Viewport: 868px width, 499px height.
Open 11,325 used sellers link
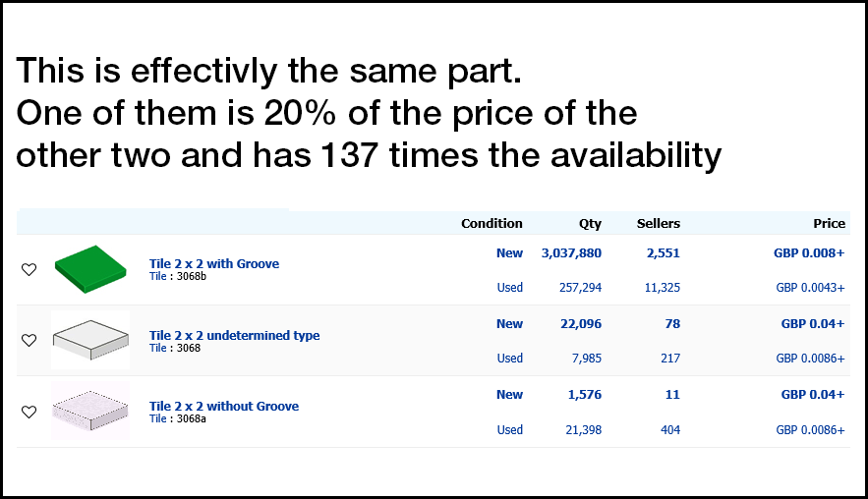[x=663, y=288]
